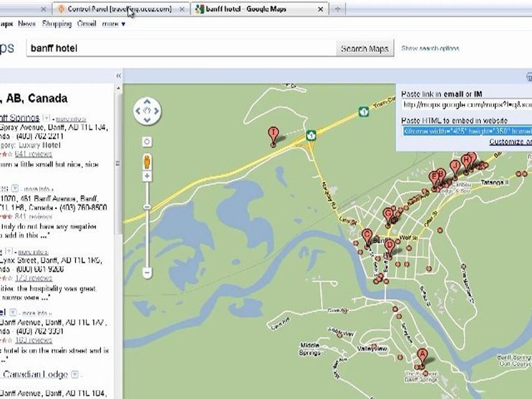
Task: Click the results panel vertical scrollbar
Action: point(118,163)
